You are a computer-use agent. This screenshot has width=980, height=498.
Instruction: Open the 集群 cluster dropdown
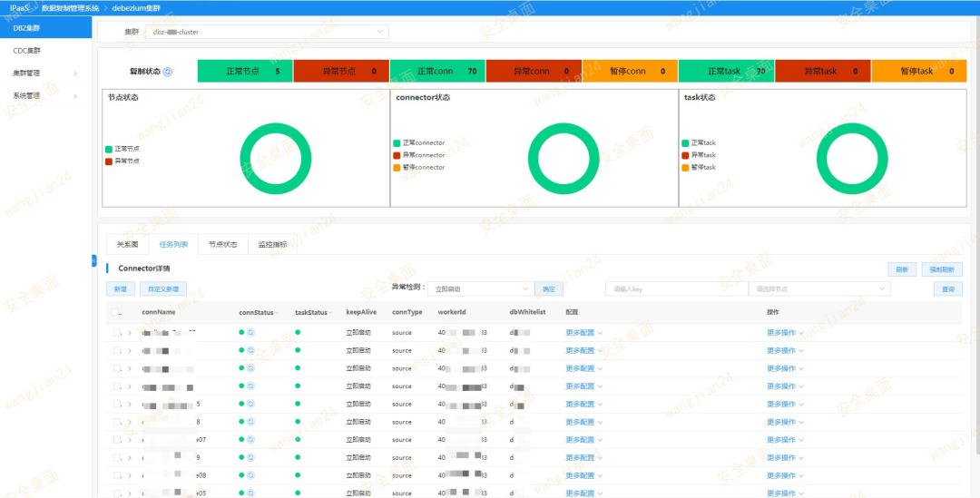(x=267, y=32)
